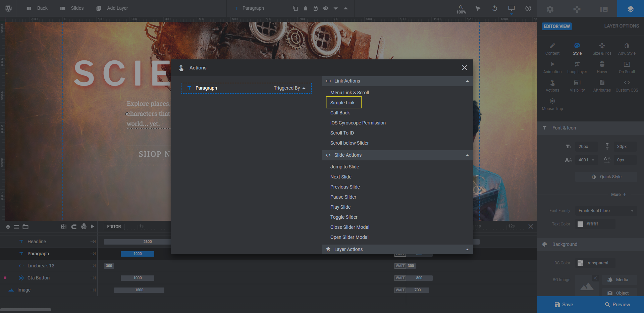Switch to Editor View

556,26
